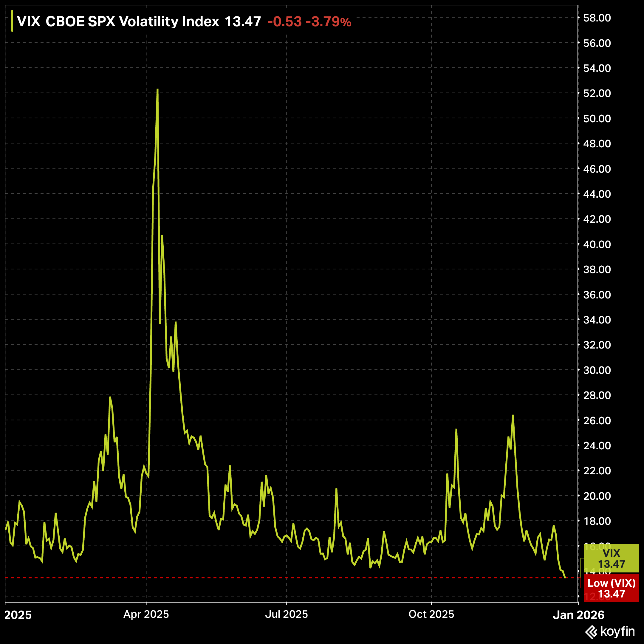Click the Koyfin logo icon

pos(591,632)
